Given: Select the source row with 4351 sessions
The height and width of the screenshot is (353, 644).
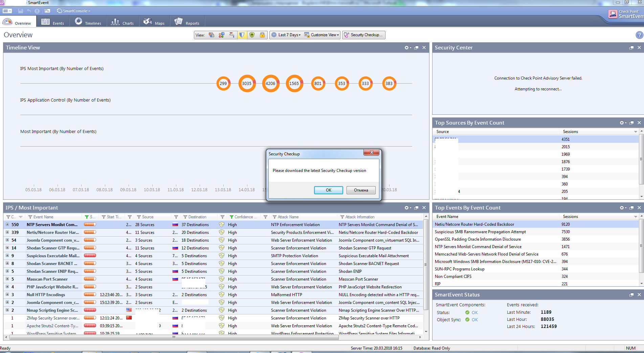Looking at the screenshot, I should 535,139.
